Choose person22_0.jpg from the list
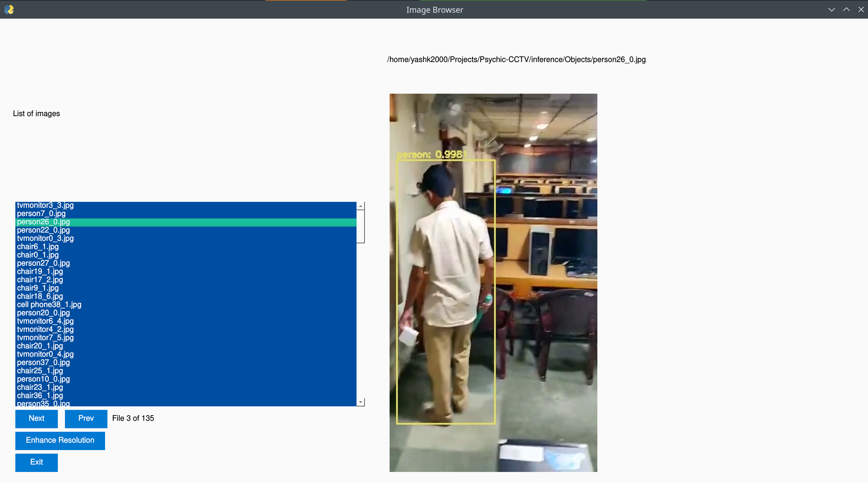 [43, 230]
